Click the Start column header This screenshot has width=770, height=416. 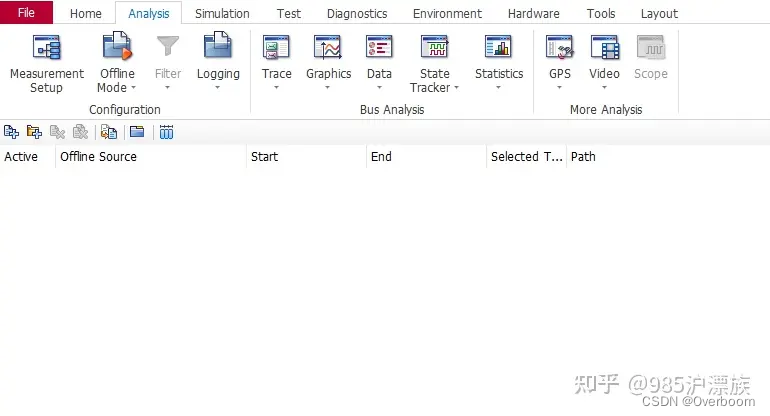click(x=306, y=157)
